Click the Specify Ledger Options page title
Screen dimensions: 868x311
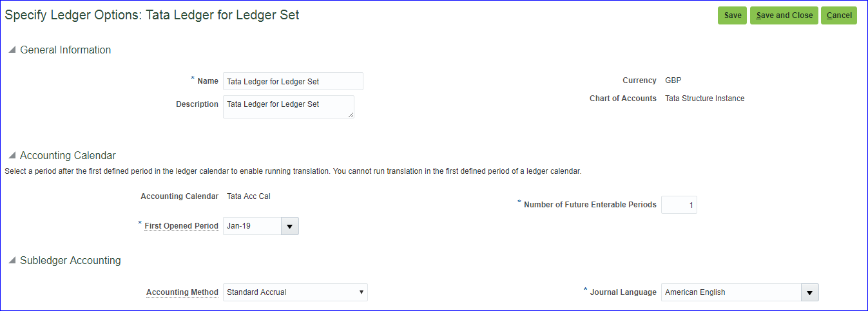tap(152, 15)
